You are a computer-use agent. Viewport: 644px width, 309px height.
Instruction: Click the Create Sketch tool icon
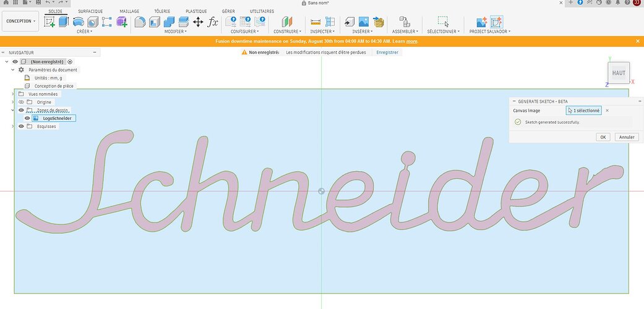coord(49,22)
